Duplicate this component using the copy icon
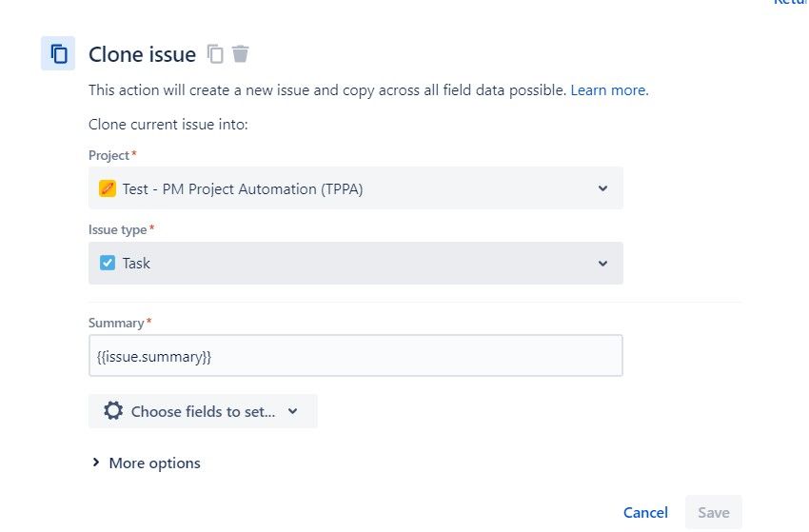The image size is (809, 532). pos(216,54)
